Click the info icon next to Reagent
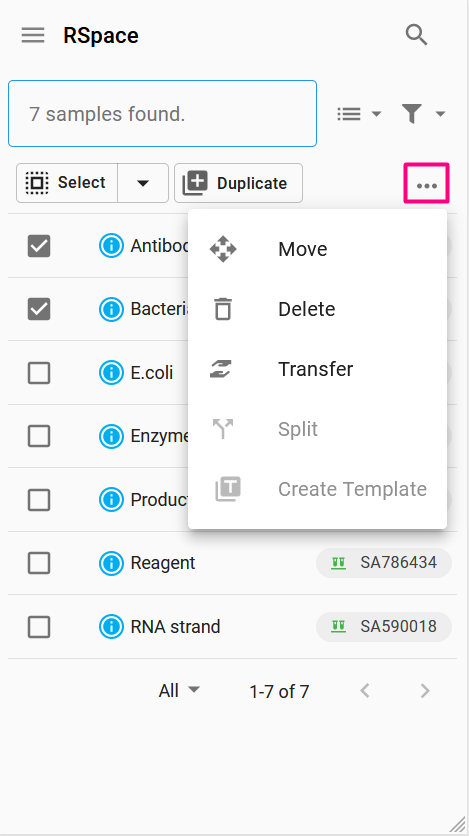The image size is (469, 836). [x=111, y=563]
